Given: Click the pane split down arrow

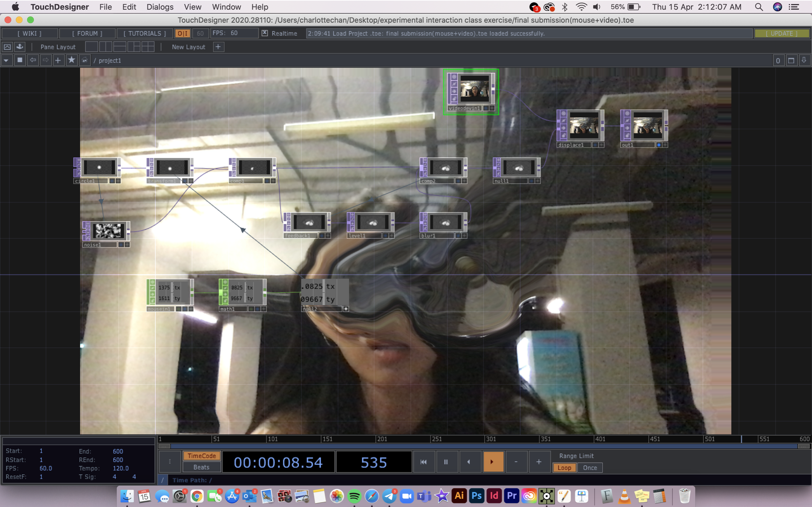Looking at the screenshot, I should click(804, 60).
